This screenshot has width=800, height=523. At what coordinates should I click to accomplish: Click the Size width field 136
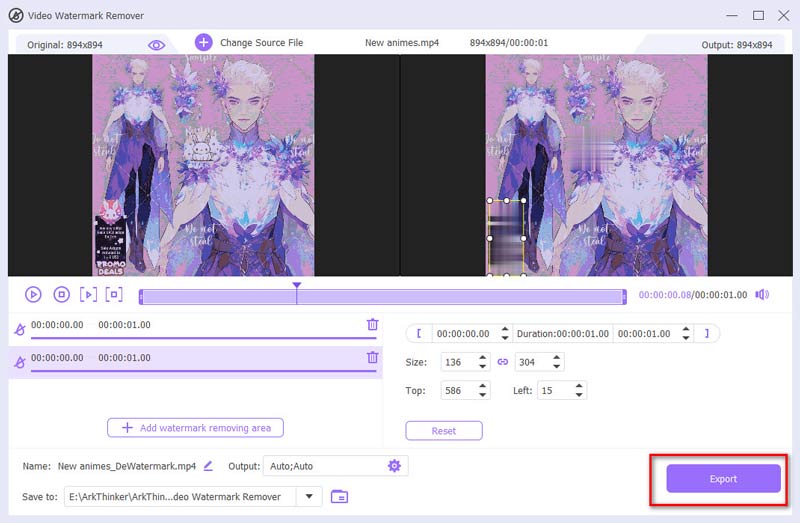(x=458, y=362)
